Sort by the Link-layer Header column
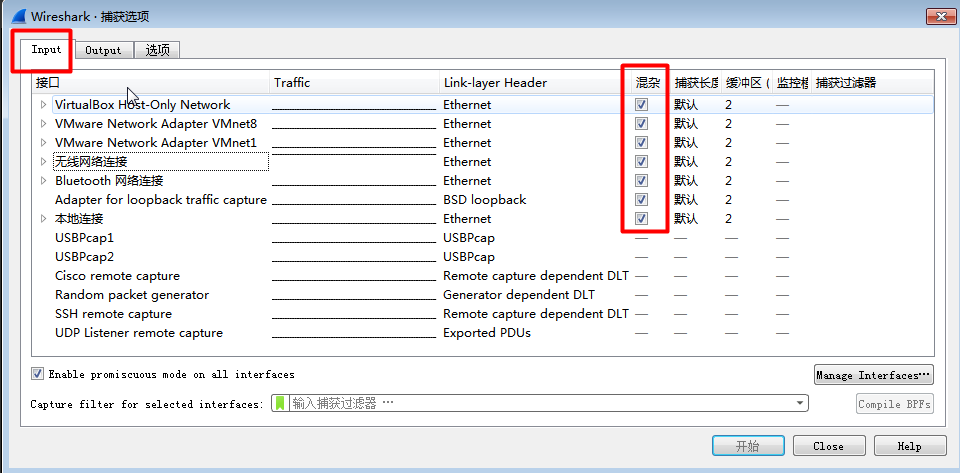Screen dimensions: 960x473 click(x=535, y=83)
